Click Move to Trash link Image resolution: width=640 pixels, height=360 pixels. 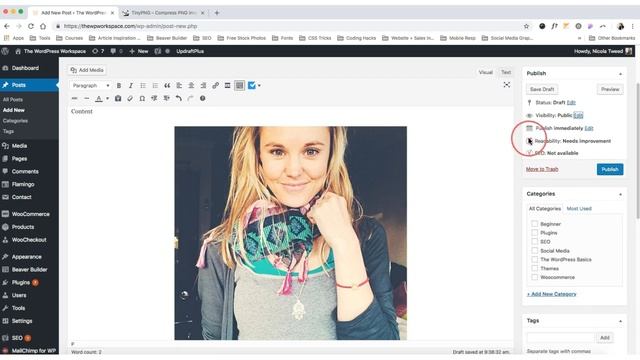tap(542, 169)
